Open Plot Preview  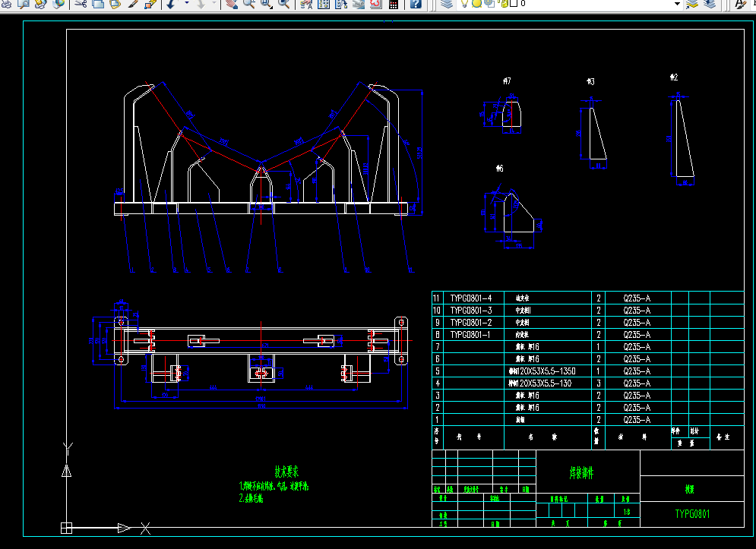point(23,4)
